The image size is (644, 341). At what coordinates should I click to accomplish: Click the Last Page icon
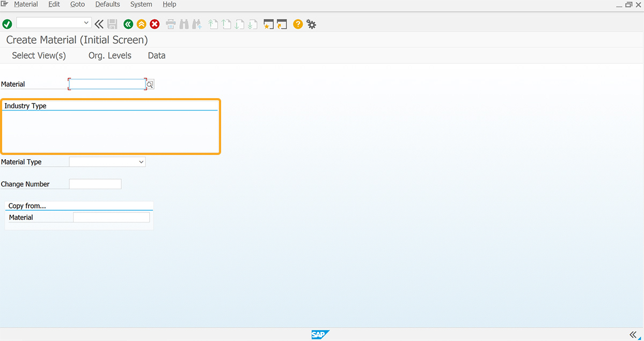click(x=253, y=24)
